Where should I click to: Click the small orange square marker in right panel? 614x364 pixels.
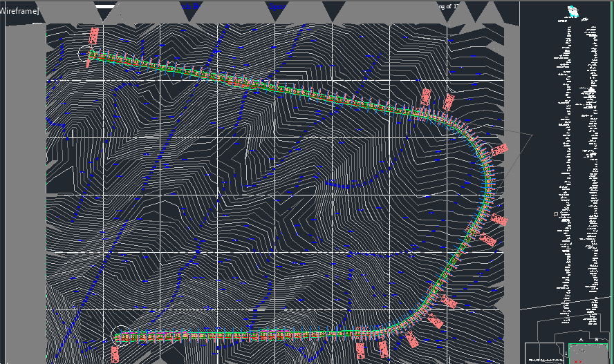[x=556, y=214]
